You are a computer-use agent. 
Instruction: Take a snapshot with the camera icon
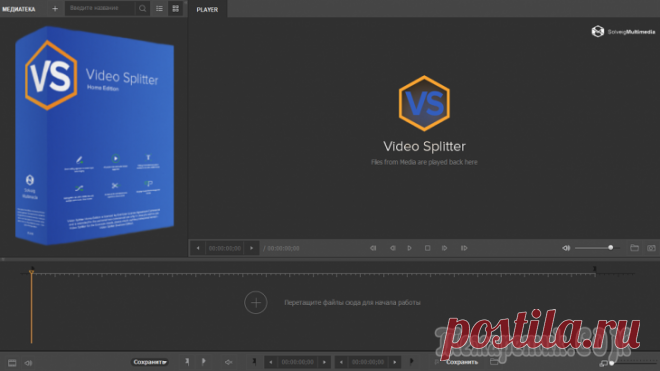[651, 248]
